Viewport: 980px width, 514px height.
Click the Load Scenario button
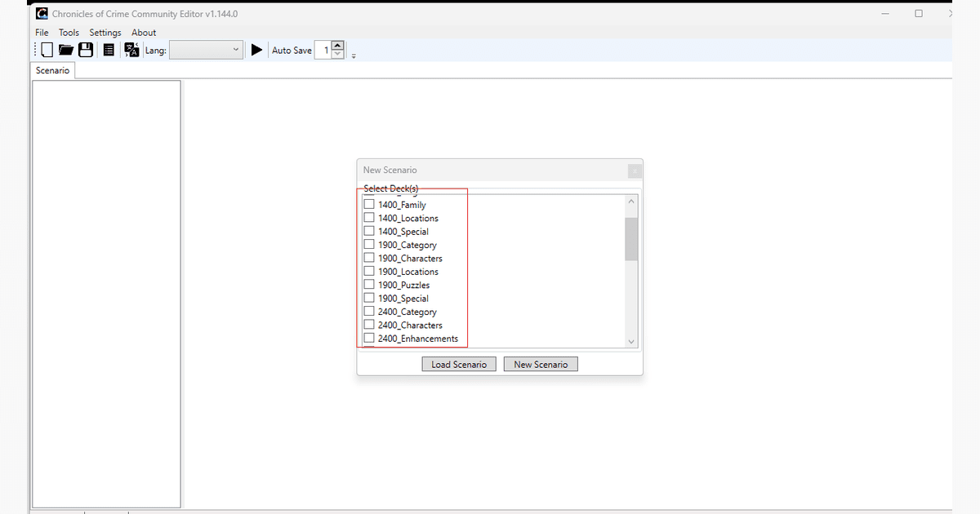(x=459, y=365)
